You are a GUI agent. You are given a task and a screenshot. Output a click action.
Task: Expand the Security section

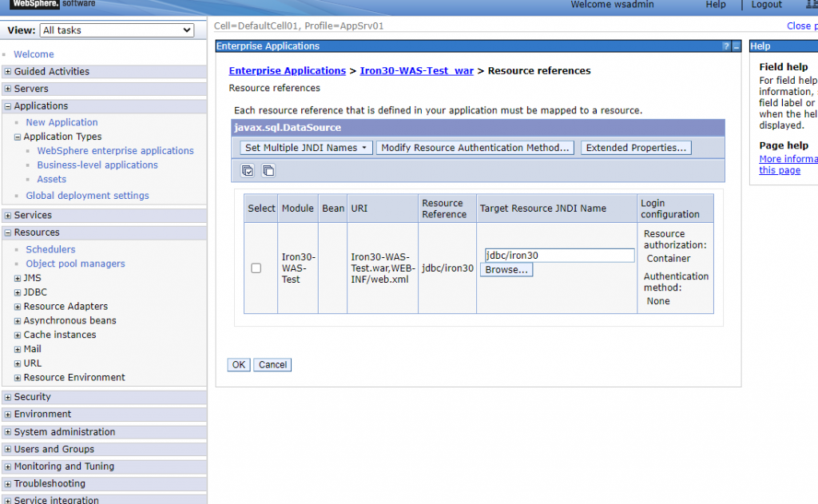click(8, 397)
